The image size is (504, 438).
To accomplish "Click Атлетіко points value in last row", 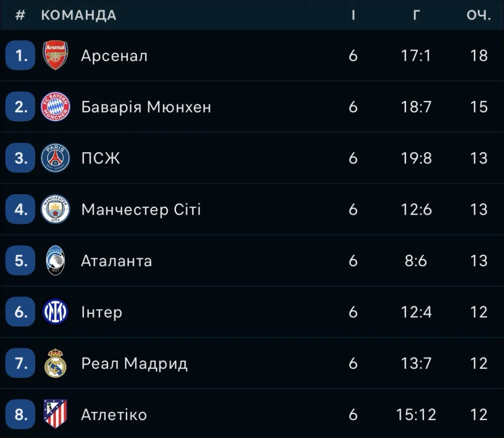I will [x=478, y=415].
